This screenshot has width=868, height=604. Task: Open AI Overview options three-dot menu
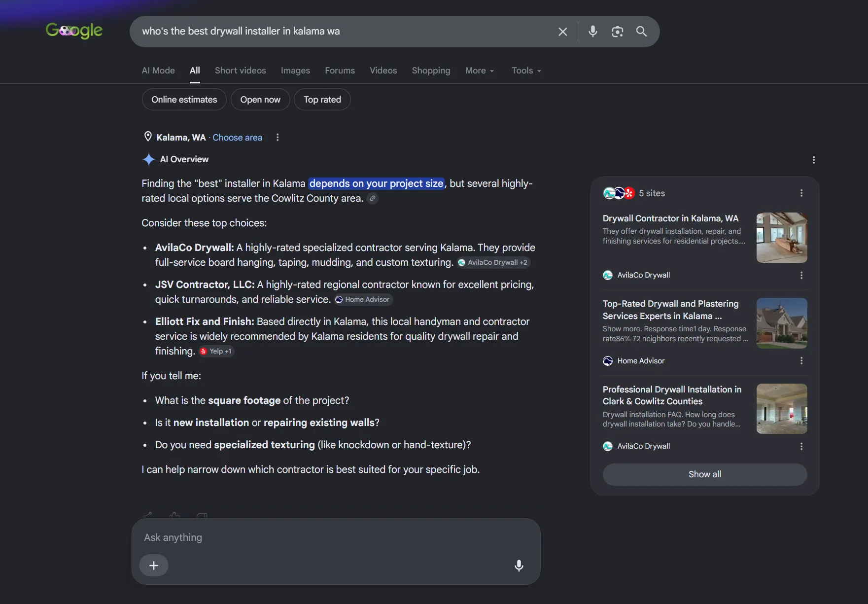813,160
